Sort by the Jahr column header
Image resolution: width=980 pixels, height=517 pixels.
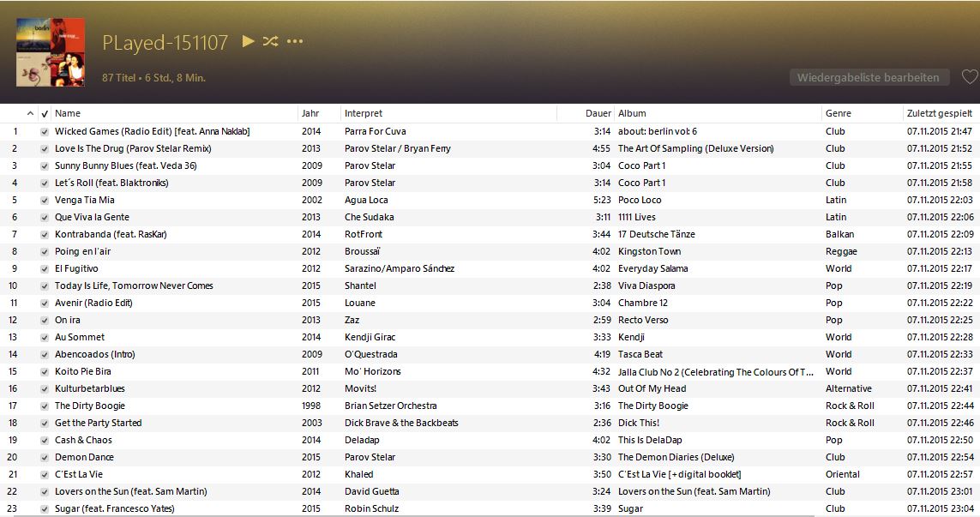pos(310,113)
